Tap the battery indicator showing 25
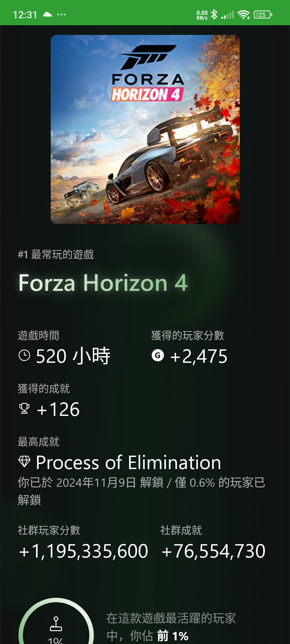This screenshot has width=290, height=644. tap(263, 14)
